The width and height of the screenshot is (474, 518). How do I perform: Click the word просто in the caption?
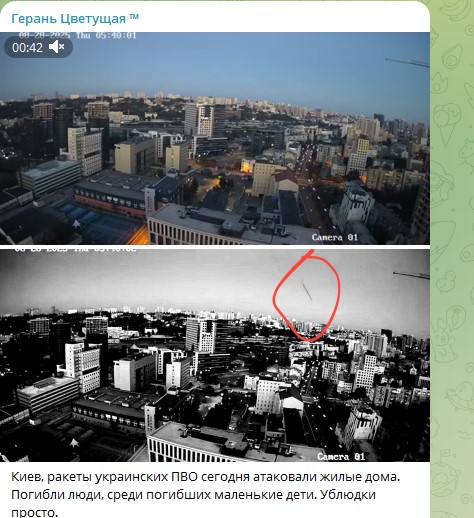coord(33,512)
